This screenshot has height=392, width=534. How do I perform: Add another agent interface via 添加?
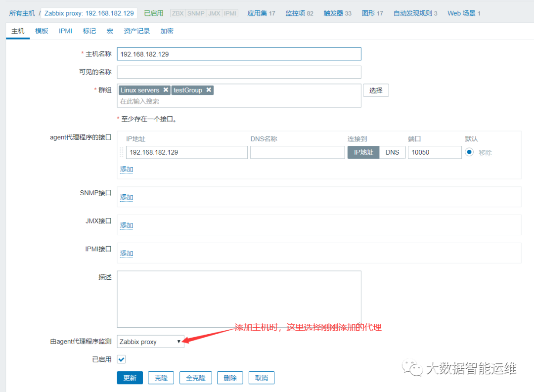coord(127,169)
